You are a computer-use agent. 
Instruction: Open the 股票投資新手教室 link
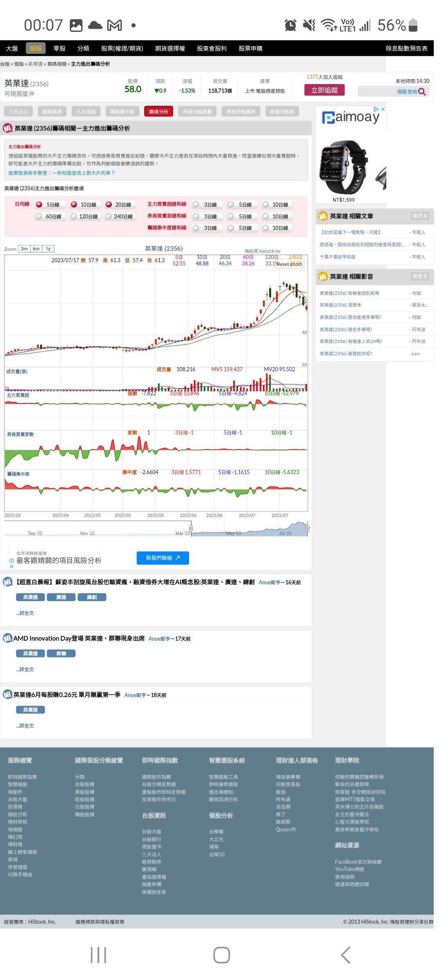click(x=61, y=173)
